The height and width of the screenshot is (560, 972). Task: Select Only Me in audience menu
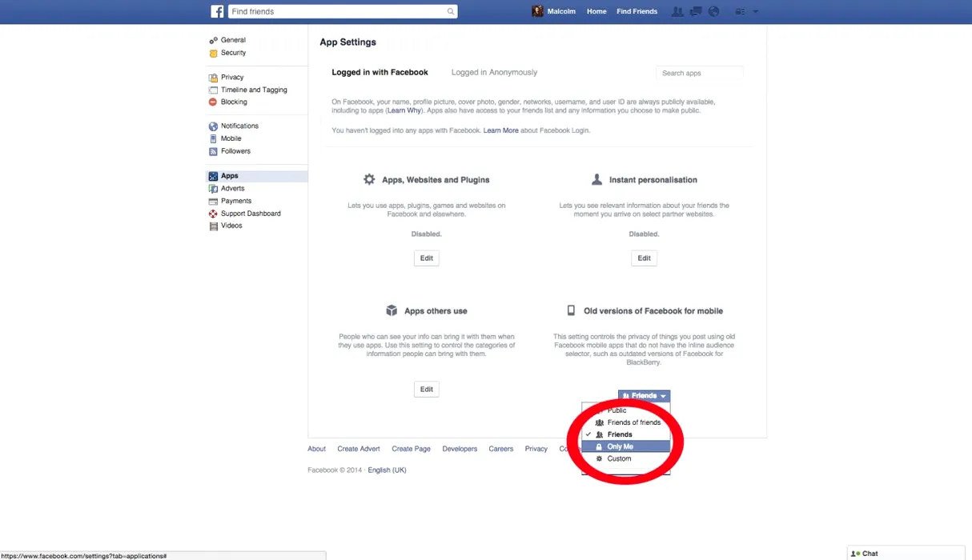pyautogui.click(x=621, y=446)
